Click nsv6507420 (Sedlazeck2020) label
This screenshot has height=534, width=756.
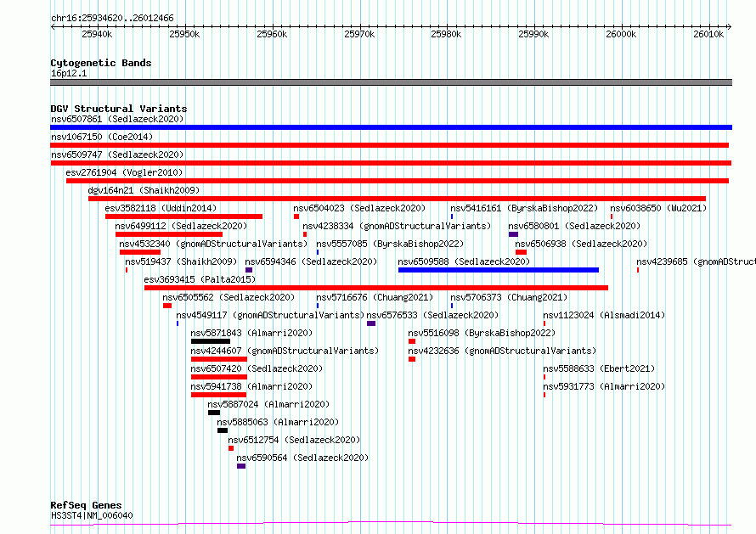(257, 368)
